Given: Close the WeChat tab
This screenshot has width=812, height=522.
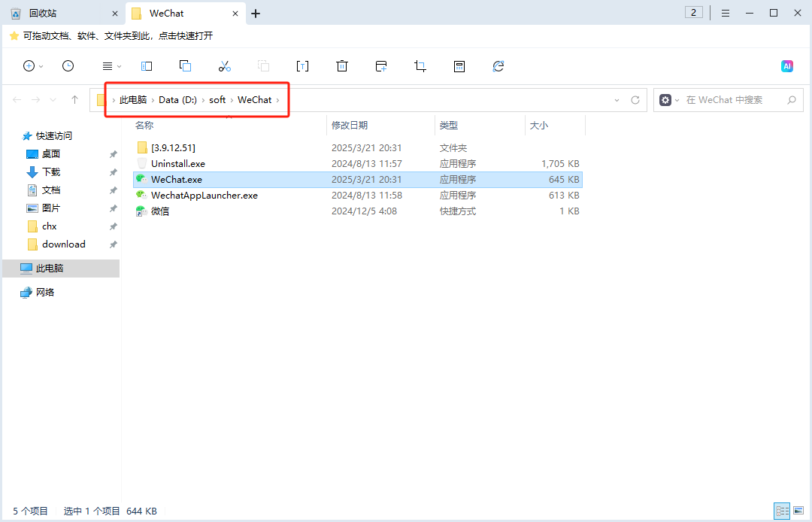Looking at the screenshot, I should pos(235,14).
